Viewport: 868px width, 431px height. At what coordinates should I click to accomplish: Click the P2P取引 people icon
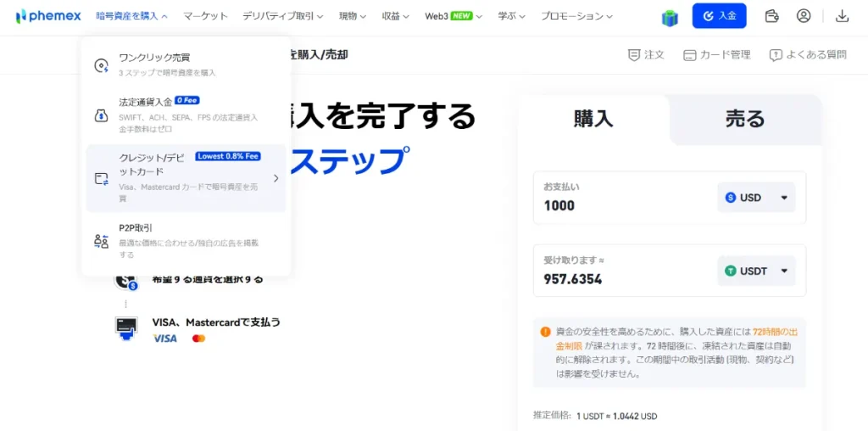tap(102, 241)
